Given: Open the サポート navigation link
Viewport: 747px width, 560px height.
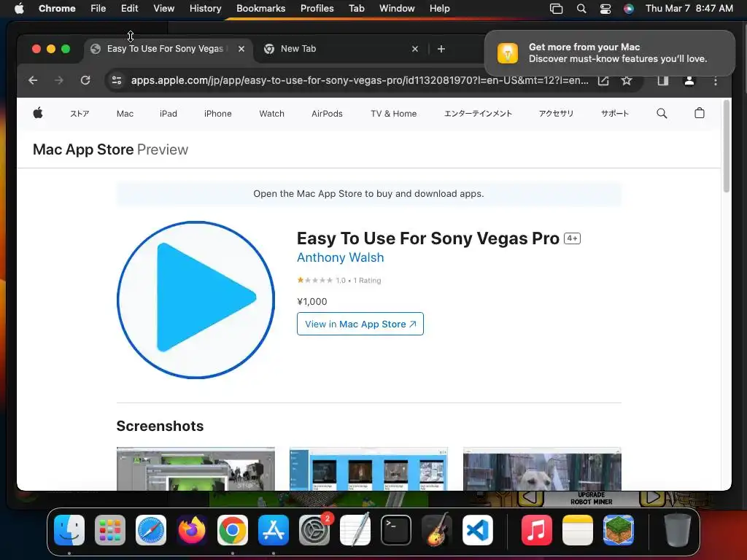Looking at the screenshot, I should pyautogui.click(x=614, y=113).
